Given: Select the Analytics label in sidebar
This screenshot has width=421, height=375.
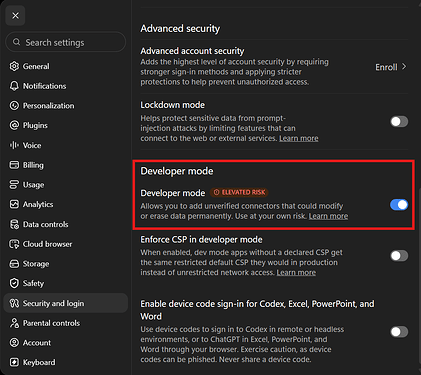Looking at the screenshot, I should (x=38, y=204).
